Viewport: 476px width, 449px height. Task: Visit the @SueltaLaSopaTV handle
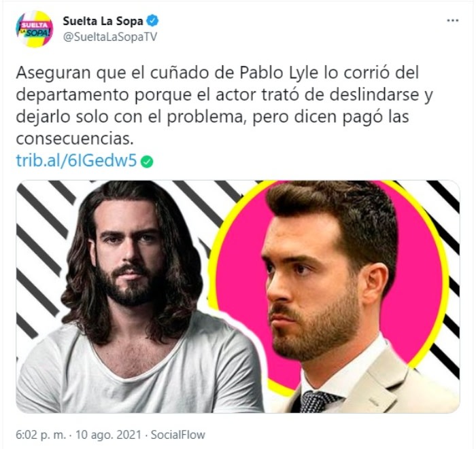click(110, 37)
